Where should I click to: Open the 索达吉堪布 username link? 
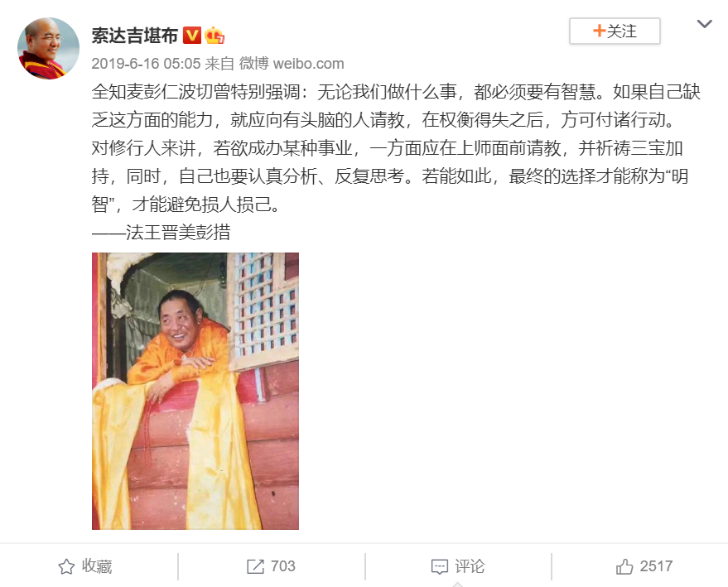point(135,36)
